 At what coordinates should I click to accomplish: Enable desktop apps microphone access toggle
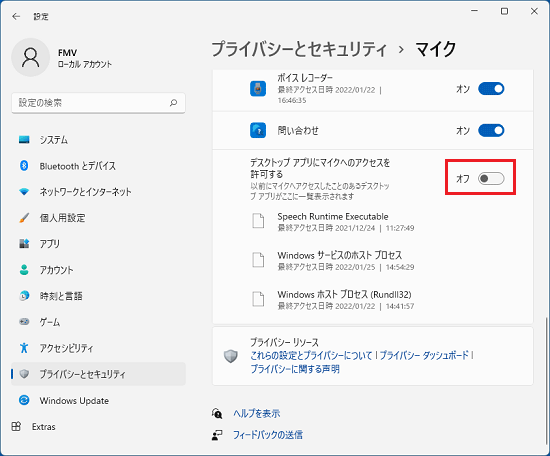(x=491, y=179)
